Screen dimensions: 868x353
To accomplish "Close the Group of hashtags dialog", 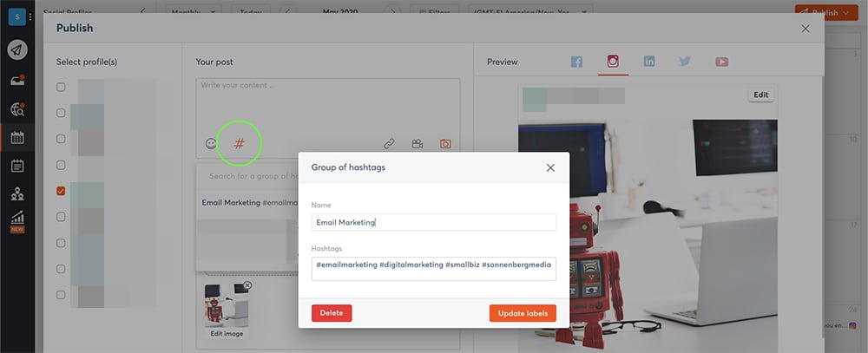I will click(x=550, y=167).
